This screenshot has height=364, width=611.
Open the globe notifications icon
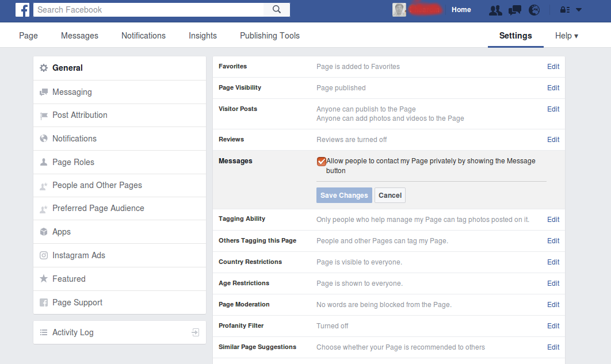pos(534,10)
